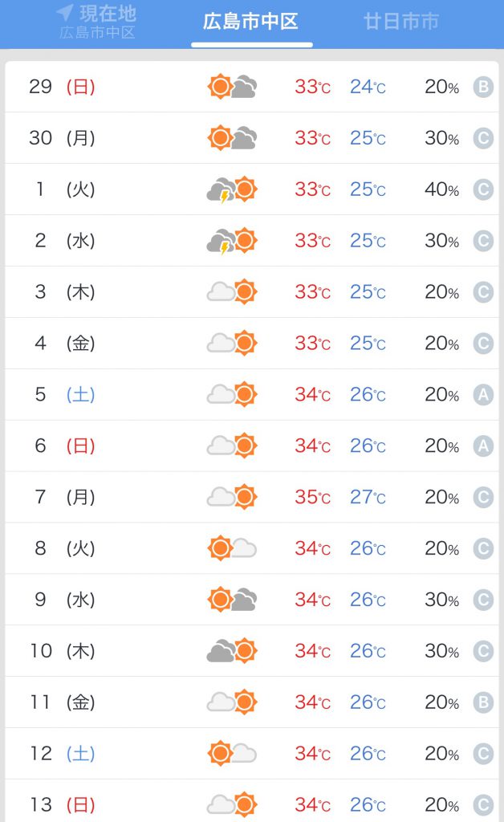
Task: Tap the date 30 (月) label
Action: [x=63, y=138]
